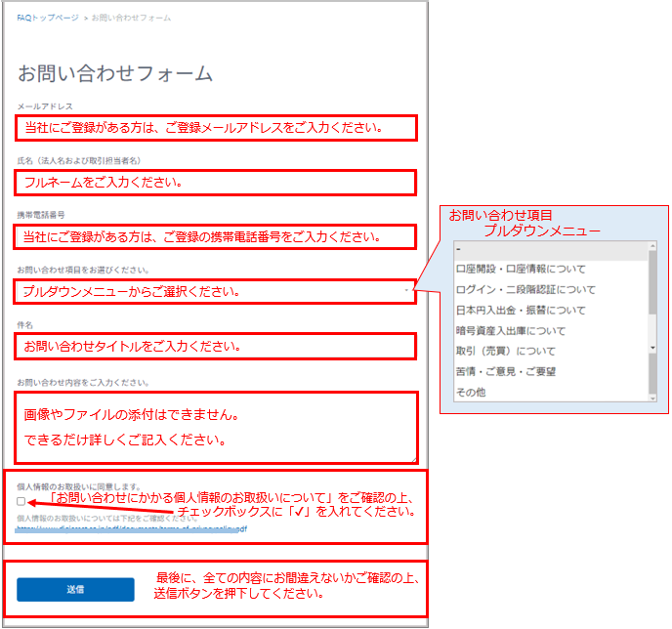Screen dimensions: 672x629
Task: Select 口座開設・口座情報について from the list
Action: (551, 269)
